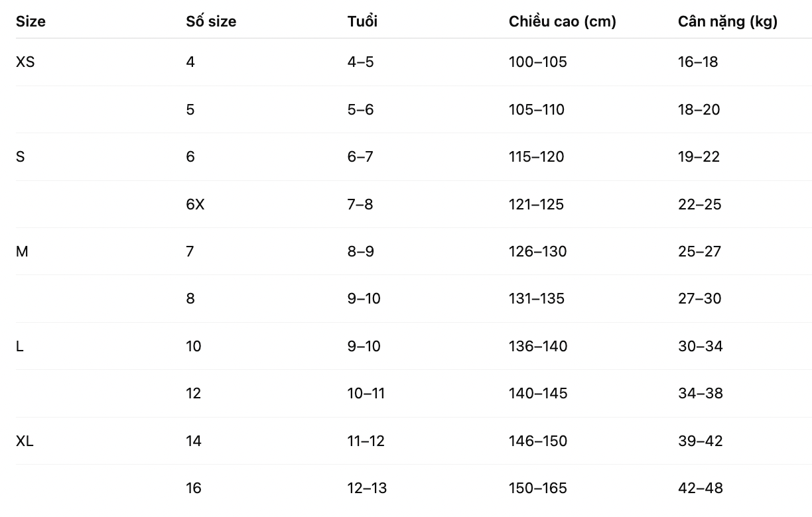Click size number 14 cell

tap(194, 441)
